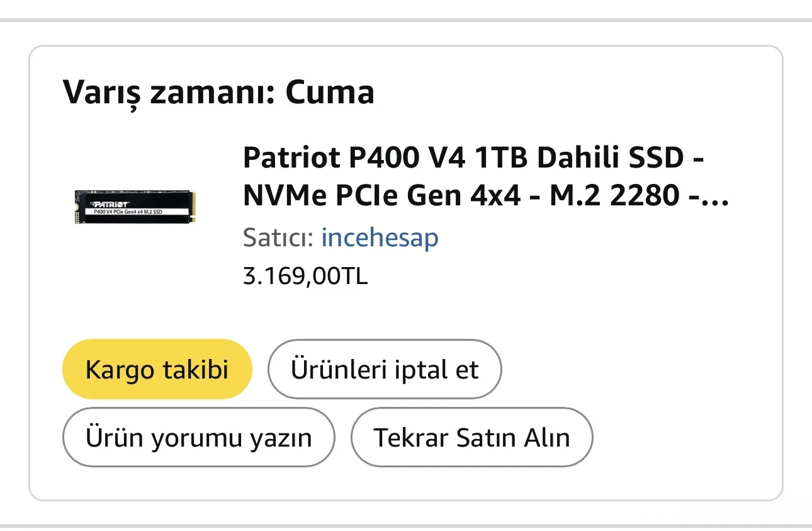Screen dimensions: 812x531
Task: Write a review via Ürün yorumu yazın
Action: [198, 437]
